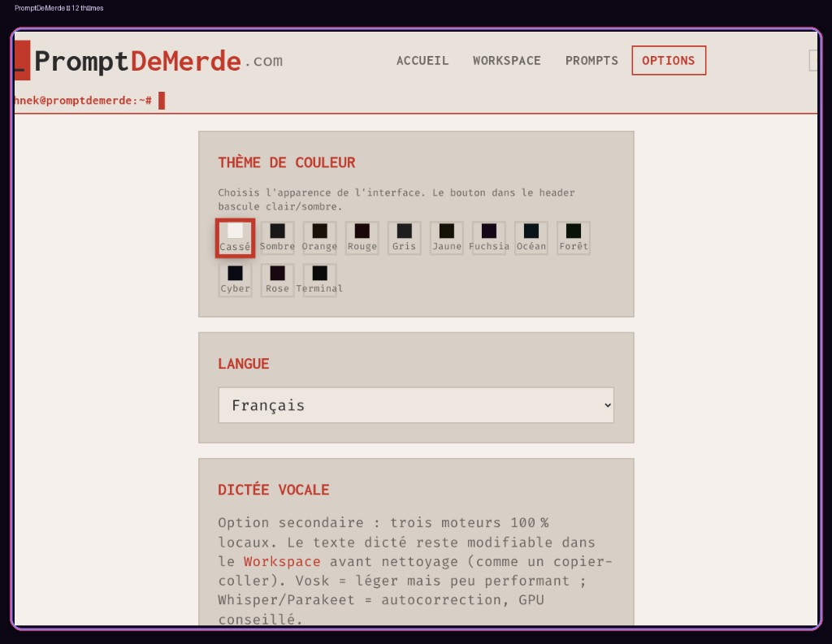This screenshot has height=644, width=832.
Task: Go to the ACCUEIL page
Action: 422,60
